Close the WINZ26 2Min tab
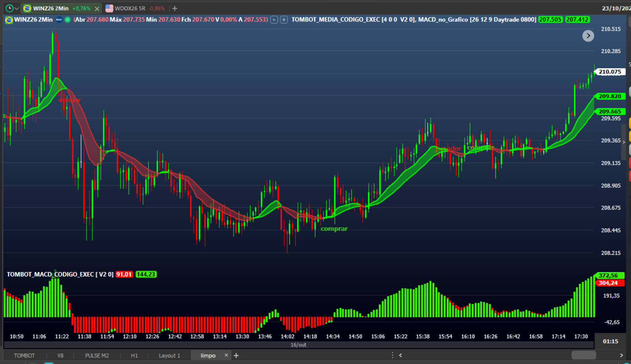Viewport: 631px width, 364px height. tap(97, 9)
